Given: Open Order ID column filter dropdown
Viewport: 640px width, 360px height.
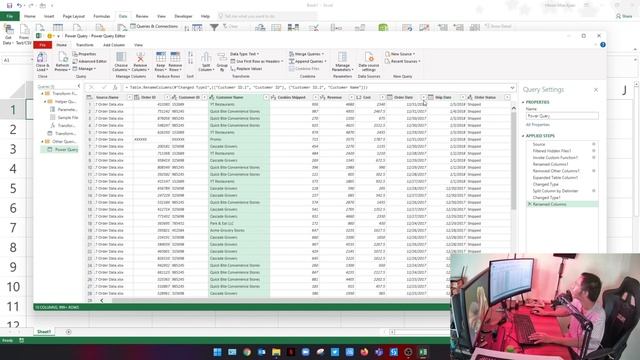Looking at the screenshot, I should point(167,97).
